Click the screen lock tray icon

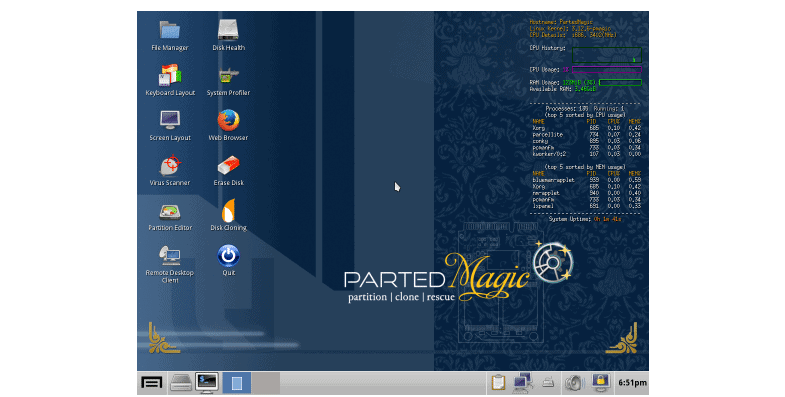(x=600, y=383)
